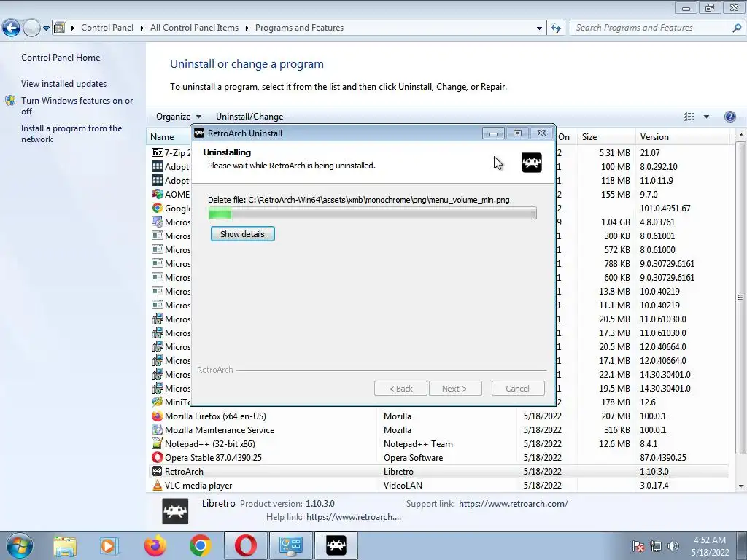
Task: Launch Windows Explorer from the taskbar
Action: click(65, 545)
